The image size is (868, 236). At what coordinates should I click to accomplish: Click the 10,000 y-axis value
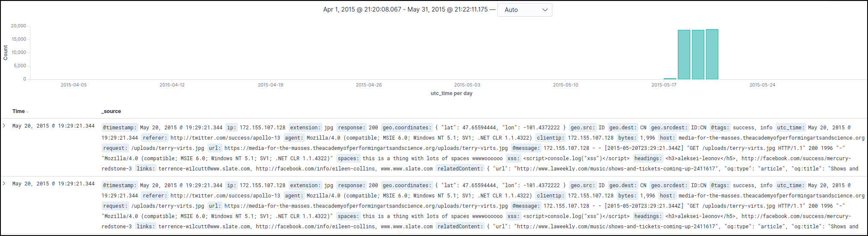pos(19,53)
